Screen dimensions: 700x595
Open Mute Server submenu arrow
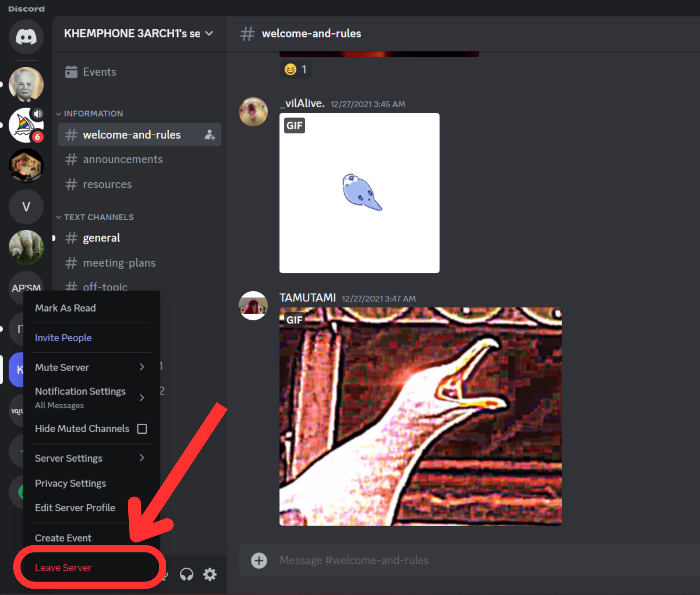click(x=141, y=367)
